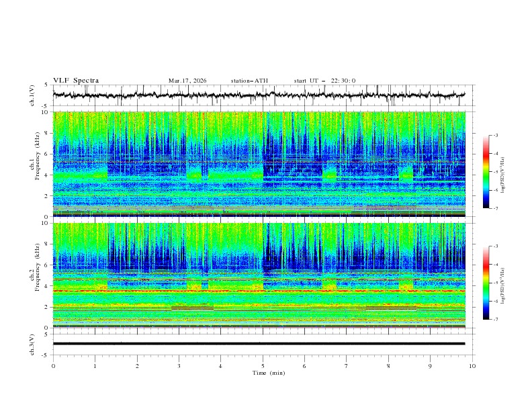Click the ch.2 log(PSD) color bar title
Image resolution: width=532 pixels, height=411 pixels.
[503, 285]
